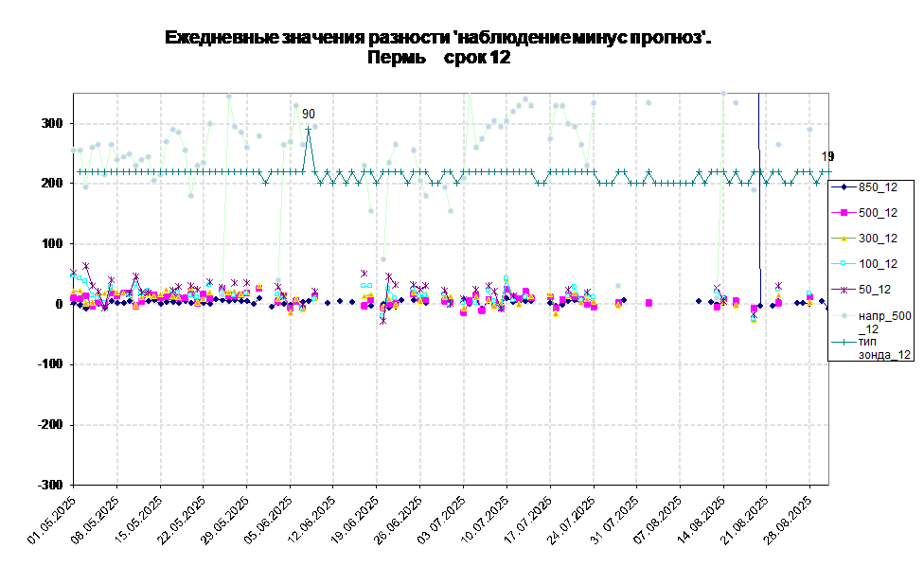Click the 100_12 legend entry text
The width and height of the screenshot is (924, 567).
[878, 264]
